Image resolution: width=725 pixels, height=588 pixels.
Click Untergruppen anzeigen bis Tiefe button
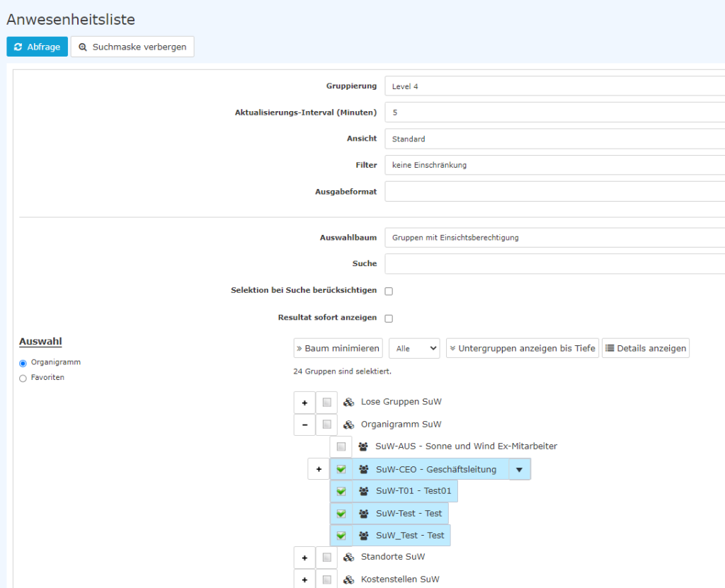tap(523, 348)
